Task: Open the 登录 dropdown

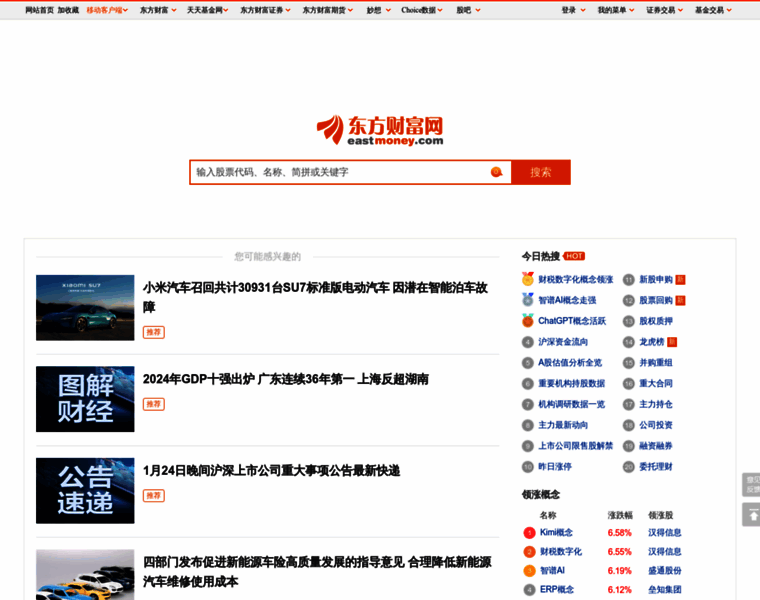Action: [x=573, y=10]
